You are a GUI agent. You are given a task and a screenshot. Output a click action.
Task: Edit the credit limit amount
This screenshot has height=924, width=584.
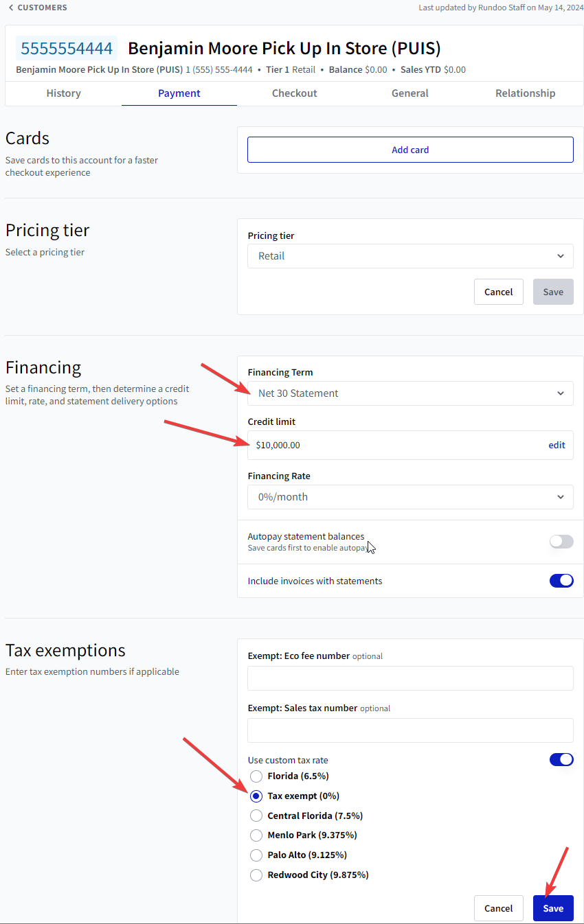[557, 445]
